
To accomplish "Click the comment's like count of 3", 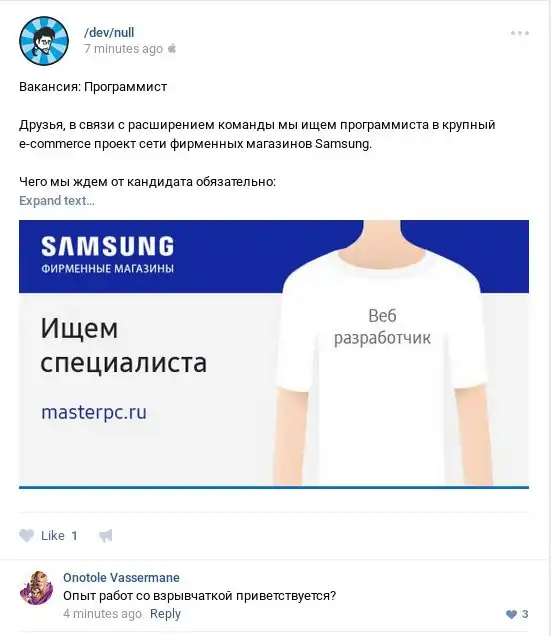I will click(525, 614).
